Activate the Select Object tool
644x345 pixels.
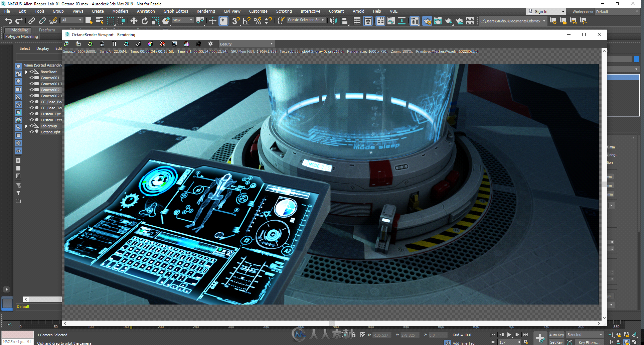click(89, 21)
